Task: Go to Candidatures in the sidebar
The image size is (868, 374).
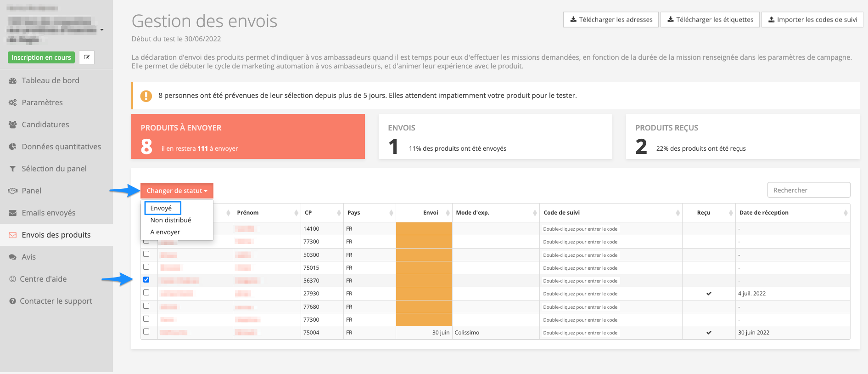Action: point(45,125)
